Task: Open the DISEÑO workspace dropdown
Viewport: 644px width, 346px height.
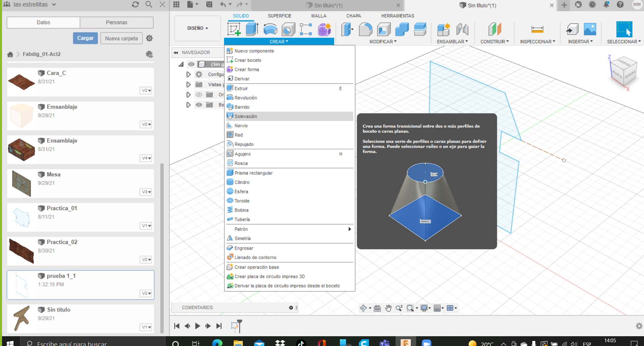Action: tap(198, 28)
